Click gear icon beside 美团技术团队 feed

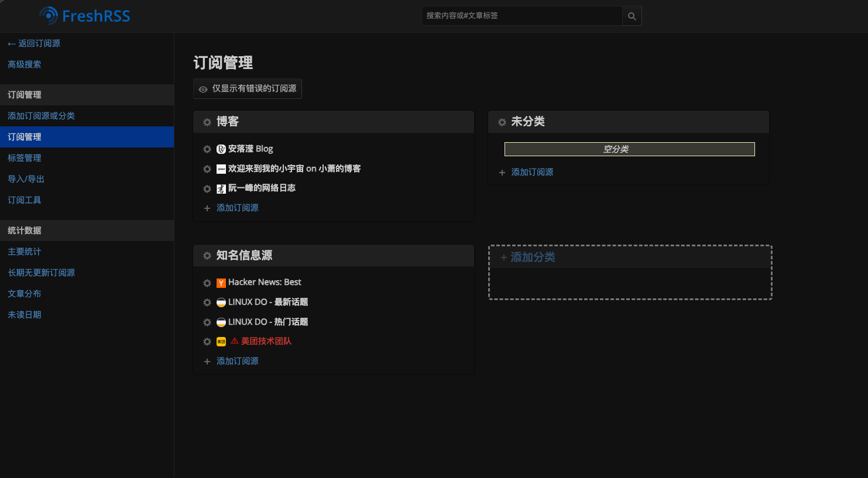click(207, 342)
